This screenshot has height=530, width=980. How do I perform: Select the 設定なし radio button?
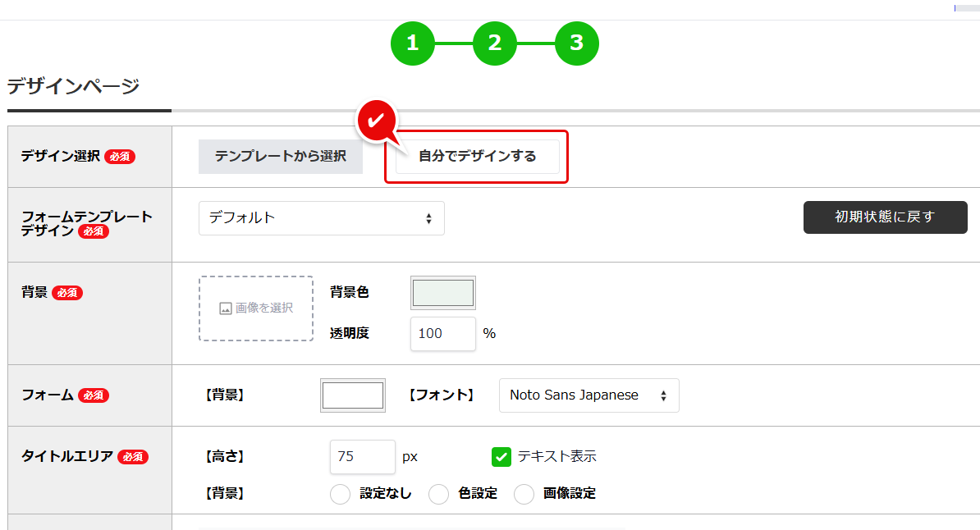pos(340,494)
